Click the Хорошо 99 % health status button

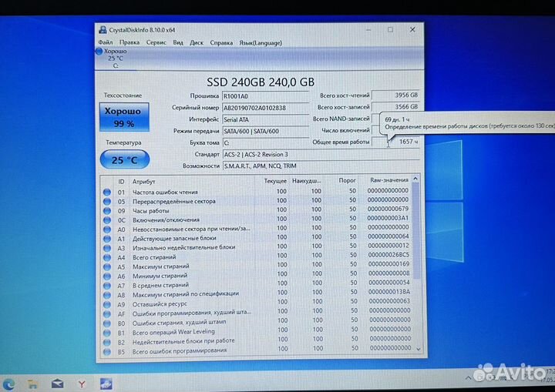point(124,117)
